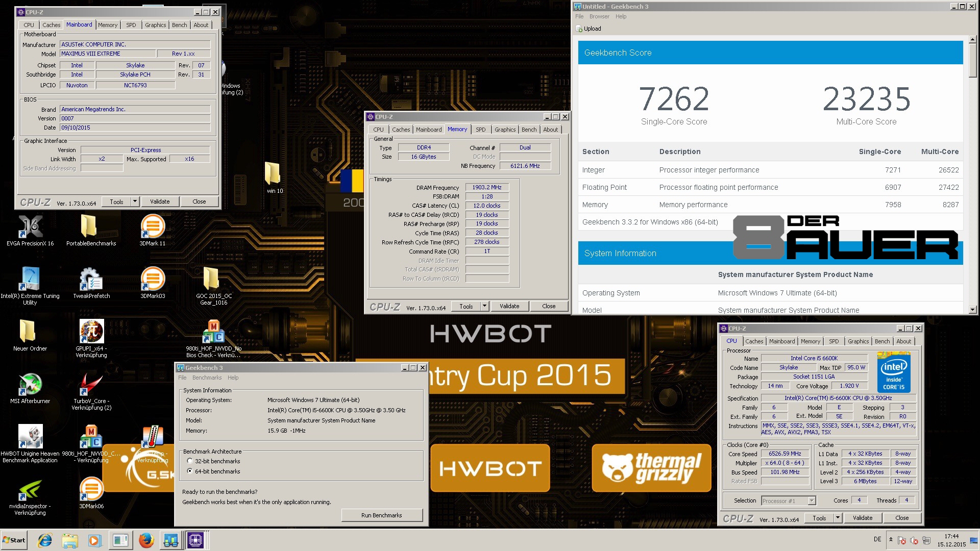Open Graphics tab in the Memory CPU-Z window
The width and height of the screenshot is (980, 551).
[x=505, y=130]
